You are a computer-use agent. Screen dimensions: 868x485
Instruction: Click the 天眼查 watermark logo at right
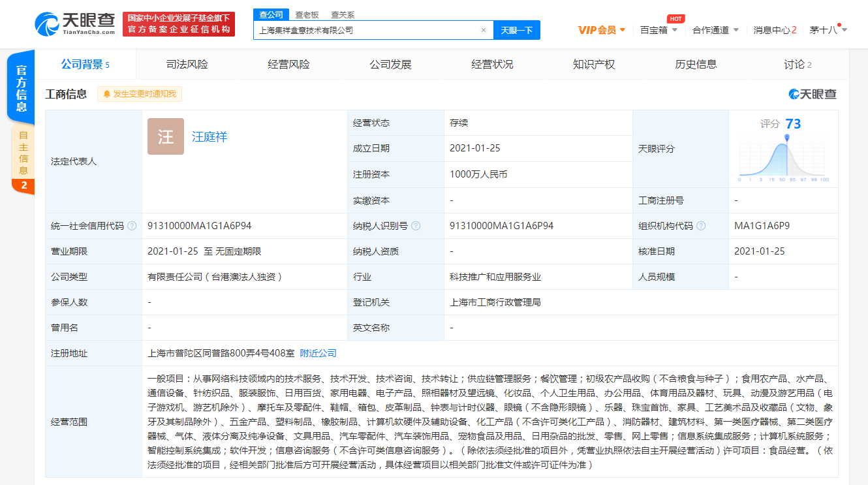(x=813, y=94)
